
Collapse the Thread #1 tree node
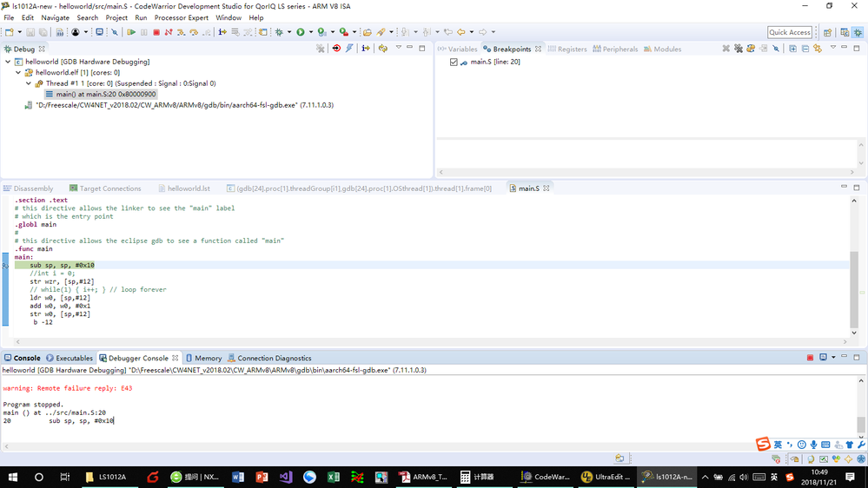point(29,83)
